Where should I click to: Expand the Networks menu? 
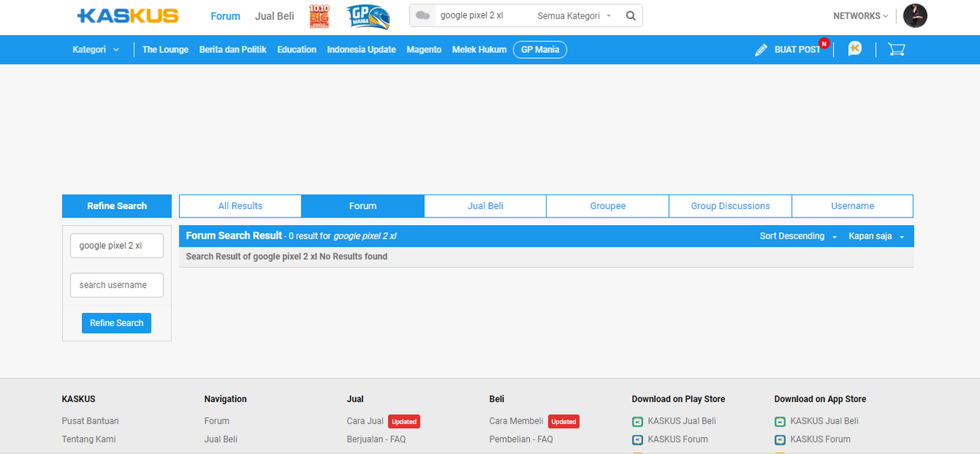click(x=861, y=16)
